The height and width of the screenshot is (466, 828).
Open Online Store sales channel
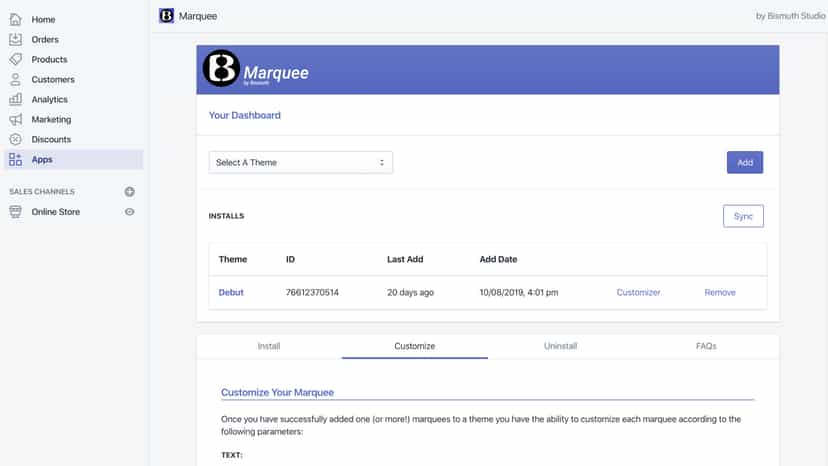tap(55, 212)
